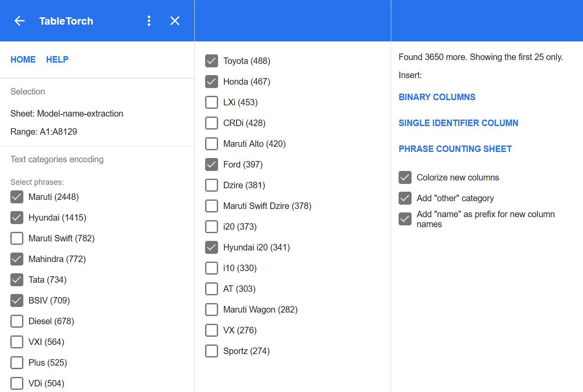Disable Add "other" category option
The image size is (583, 392).
pyautogui.click(x=405, y=198)
